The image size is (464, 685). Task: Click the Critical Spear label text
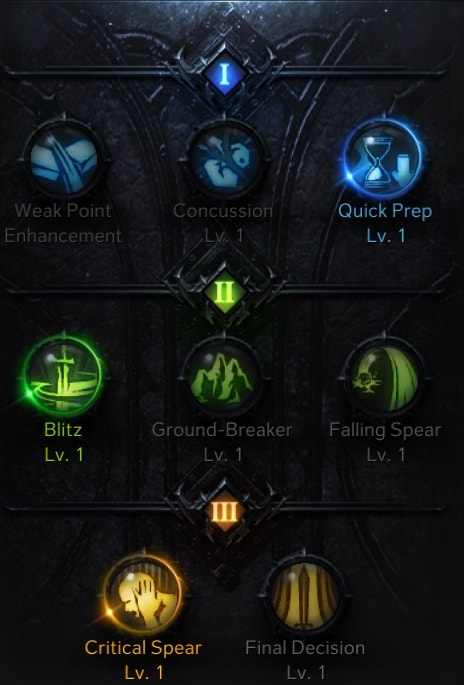coord(143,648)
